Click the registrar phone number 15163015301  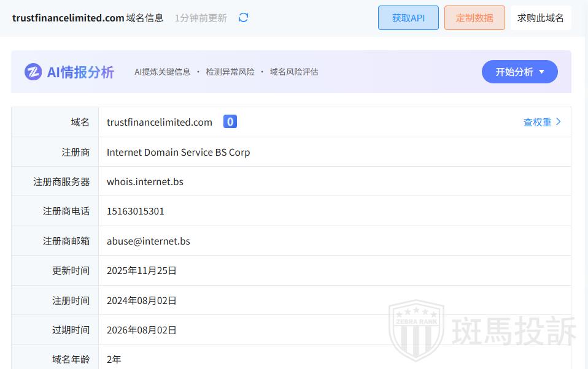[x=136, y=211]
